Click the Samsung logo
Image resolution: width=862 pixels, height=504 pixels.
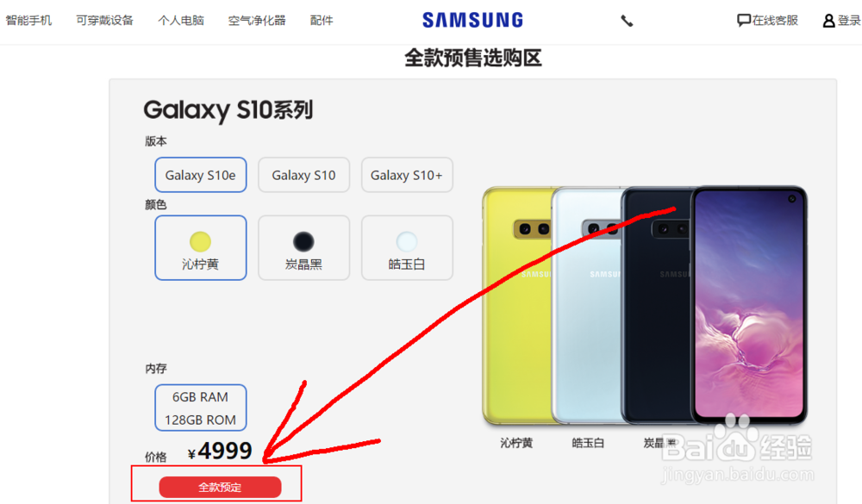(472, 21)
